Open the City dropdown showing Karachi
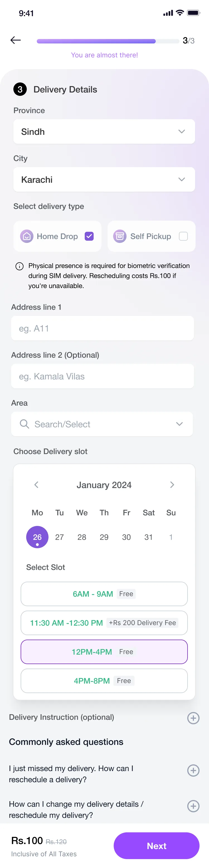This screenshot has height=868, width=209. [x=104, y=179]
